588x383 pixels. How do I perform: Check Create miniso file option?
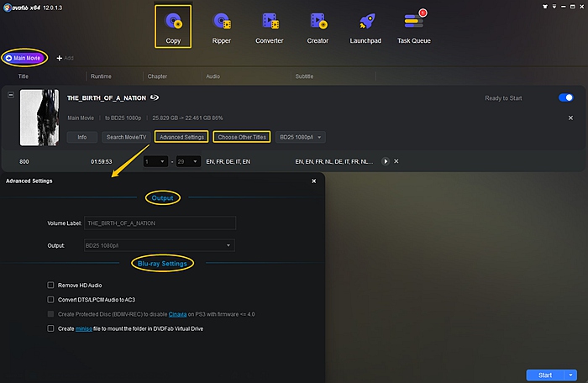(50, 328)
